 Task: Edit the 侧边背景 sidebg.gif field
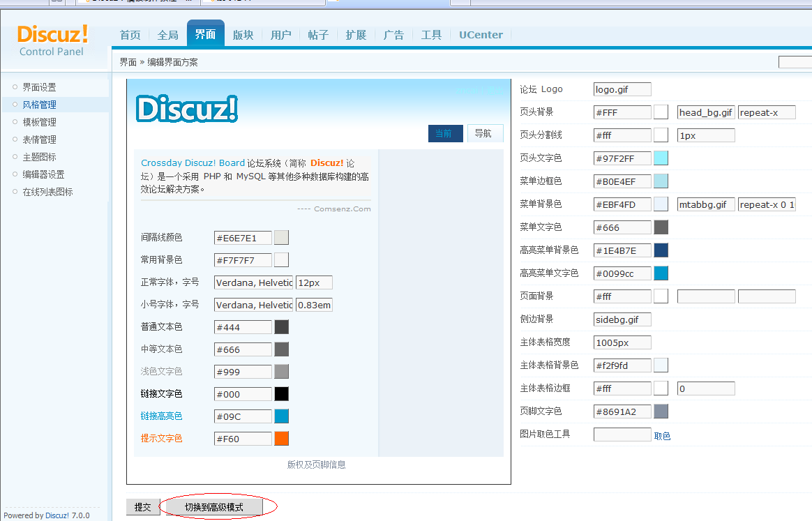622,319
